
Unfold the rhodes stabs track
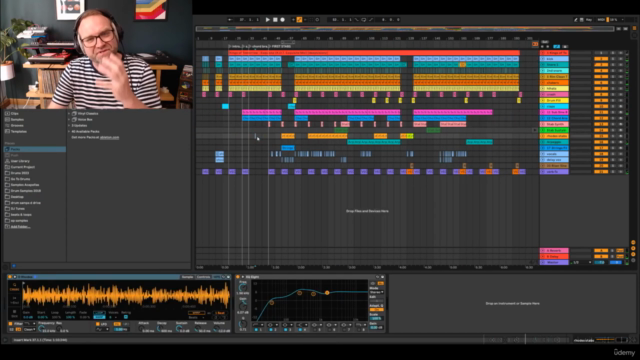coord(543,136)
